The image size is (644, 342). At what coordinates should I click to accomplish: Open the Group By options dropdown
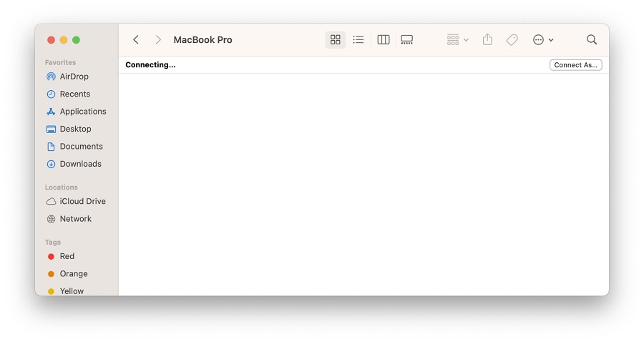tap(457, 40)
